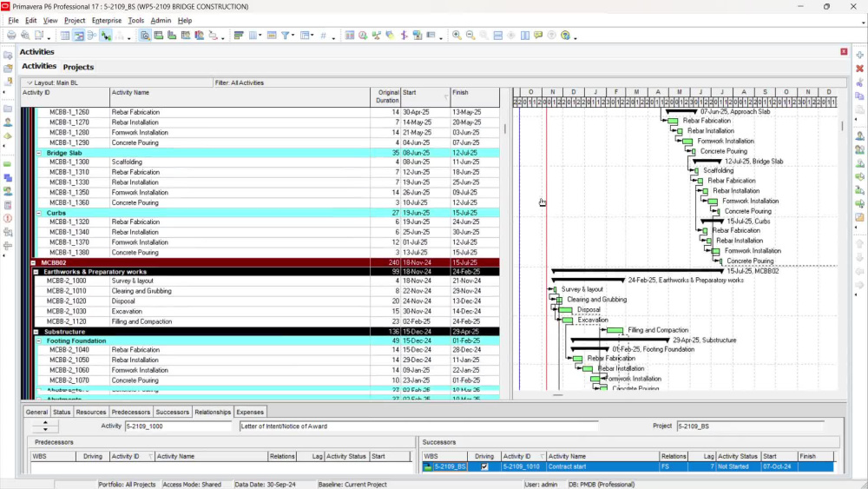Screen dimensions: 868x489
Task: Click the Zoom In magnifier icon
Action: 457,36
